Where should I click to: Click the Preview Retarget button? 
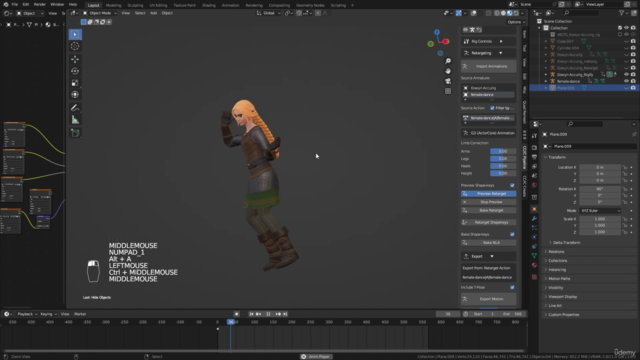(x=489, y=193)
